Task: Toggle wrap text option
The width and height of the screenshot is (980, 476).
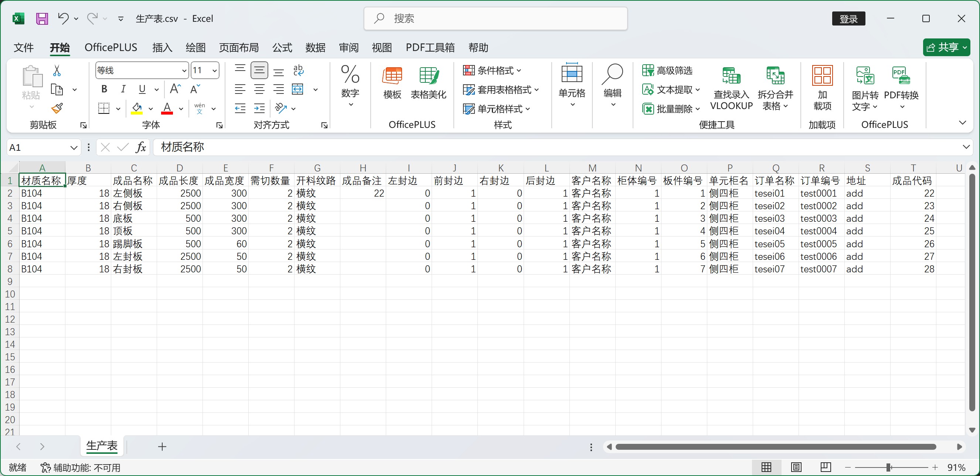Action: pos(298,70)
